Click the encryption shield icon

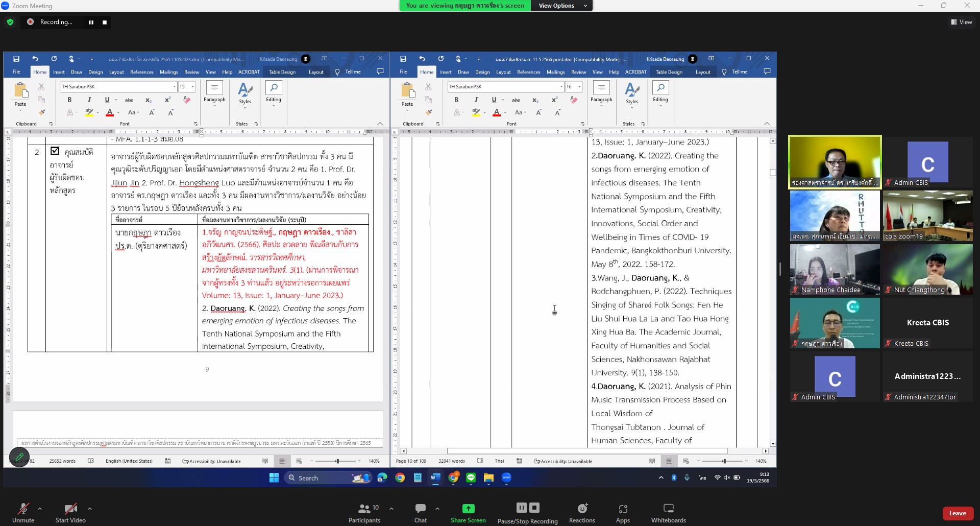(10, 22)
